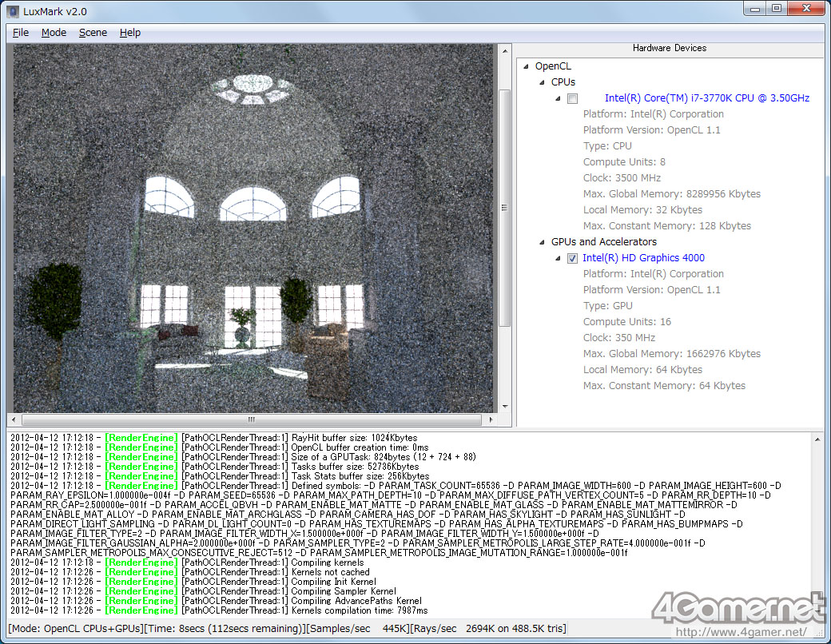
Task: Collapse the CPUs tree branch
Action: pos(543,82)
